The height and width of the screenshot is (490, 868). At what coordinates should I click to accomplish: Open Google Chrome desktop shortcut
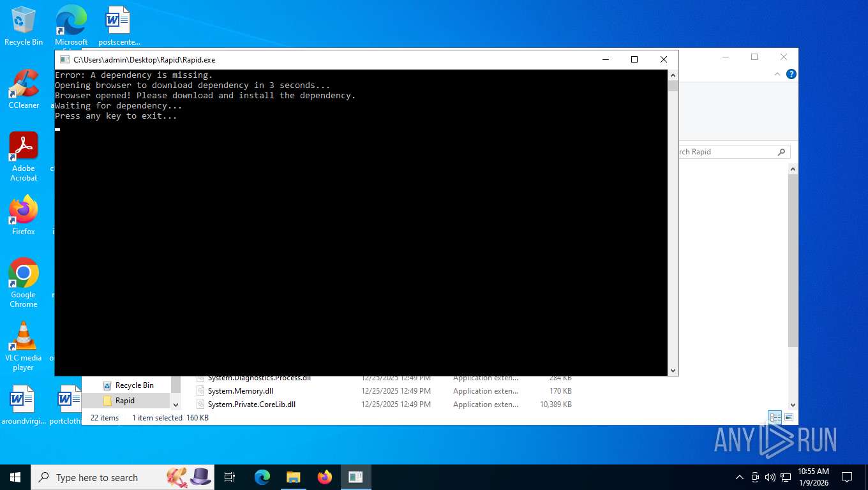point(24,283)
